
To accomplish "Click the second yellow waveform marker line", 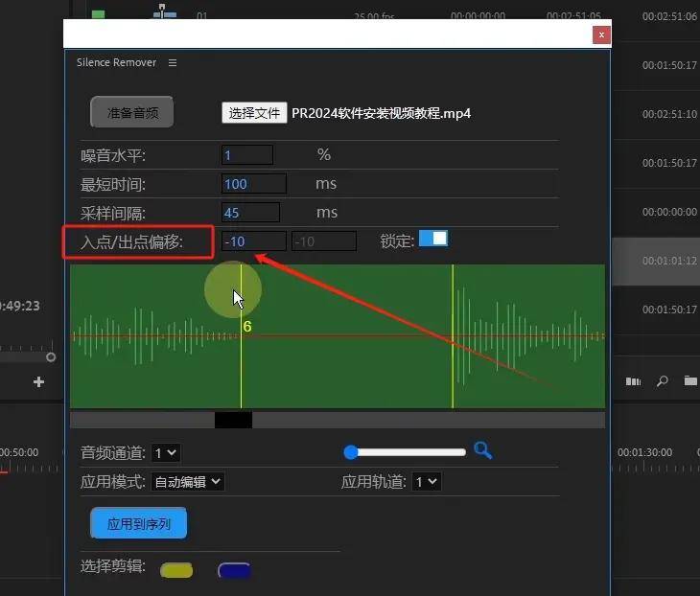I will pos(453,336).
